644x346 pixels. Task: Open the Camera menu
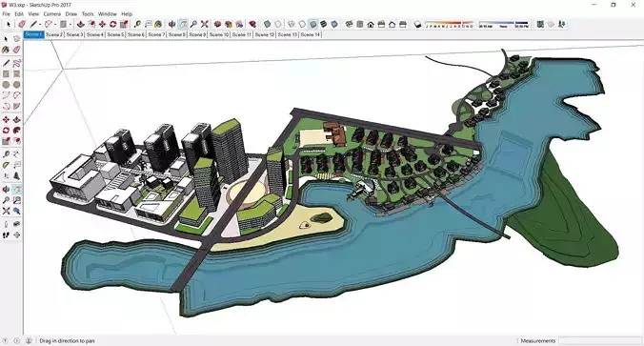[51, 14]
